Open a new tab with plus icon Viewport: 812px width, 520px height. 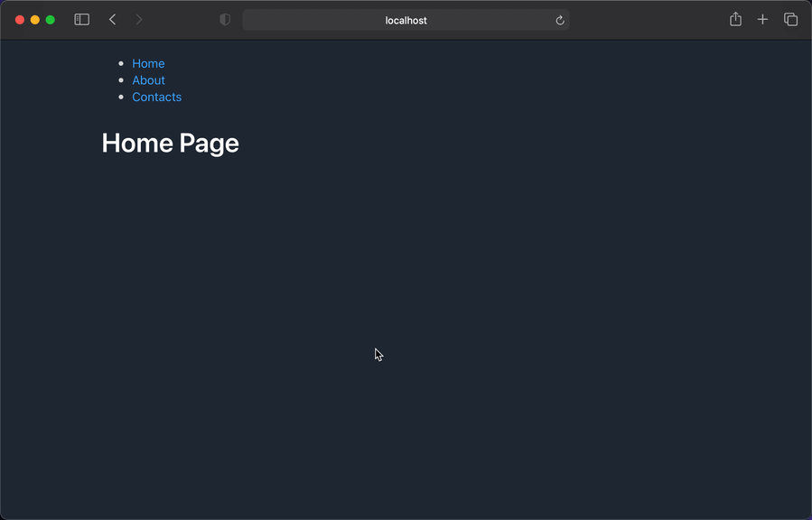click(x=762, y=20)
